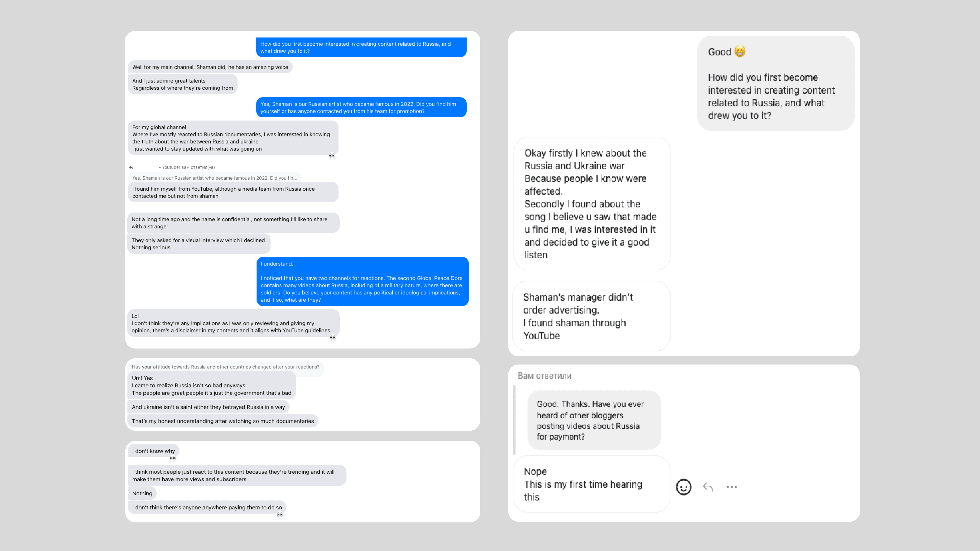Viewport: 980px width, 551px height.
Task: Select the short 'Nothing' message bubble
Action: coord(142,493)
